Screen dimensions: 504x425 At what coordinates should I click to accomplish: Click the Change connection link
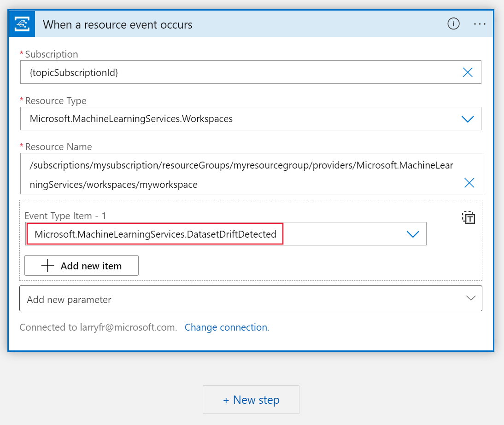(227, 327)
